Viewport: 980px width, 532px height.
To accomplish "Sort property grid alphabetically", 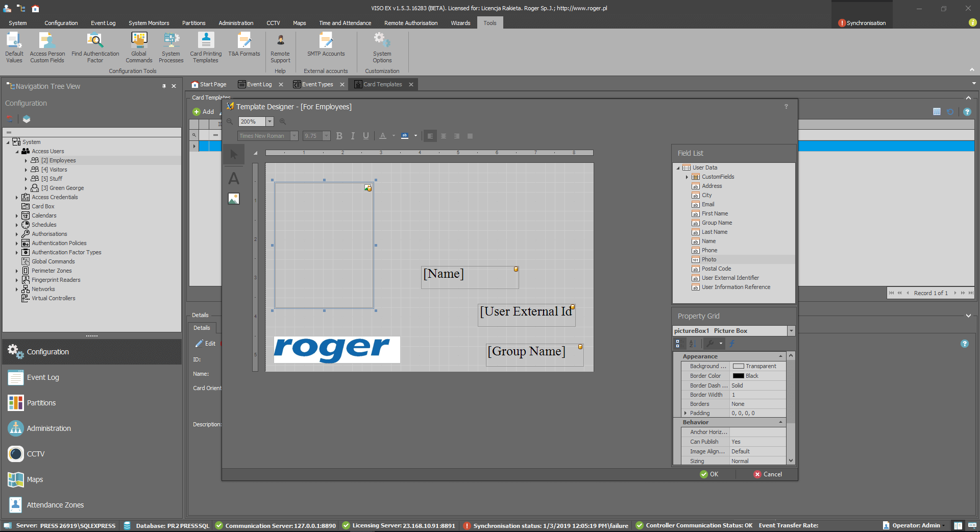I will coord(693,344).
